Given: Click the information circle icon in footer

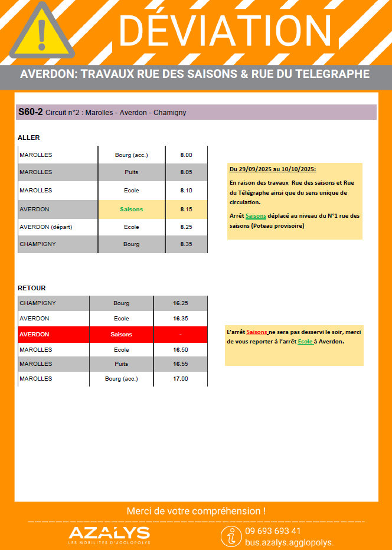Looking at the screenshot, I should pos(231,536).
